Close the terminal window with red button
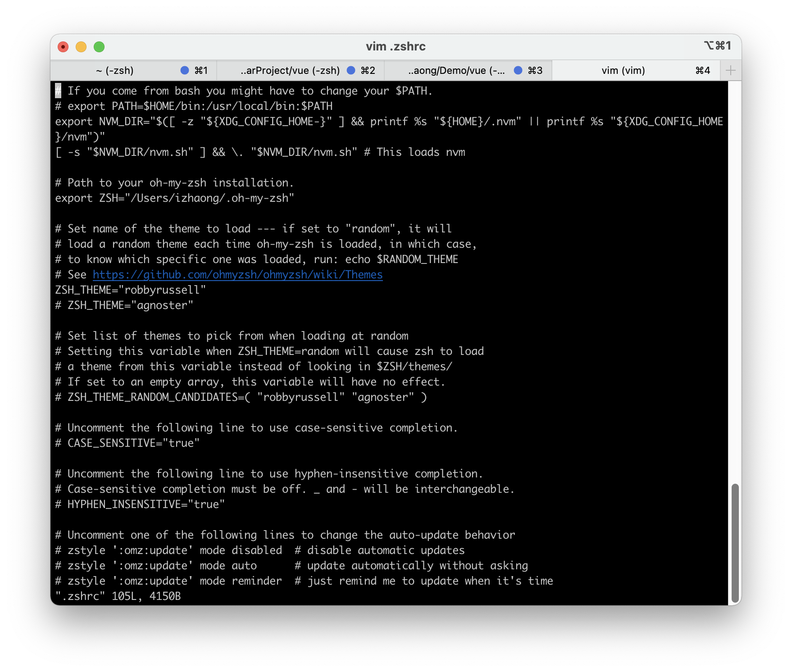 coord(64,47)
